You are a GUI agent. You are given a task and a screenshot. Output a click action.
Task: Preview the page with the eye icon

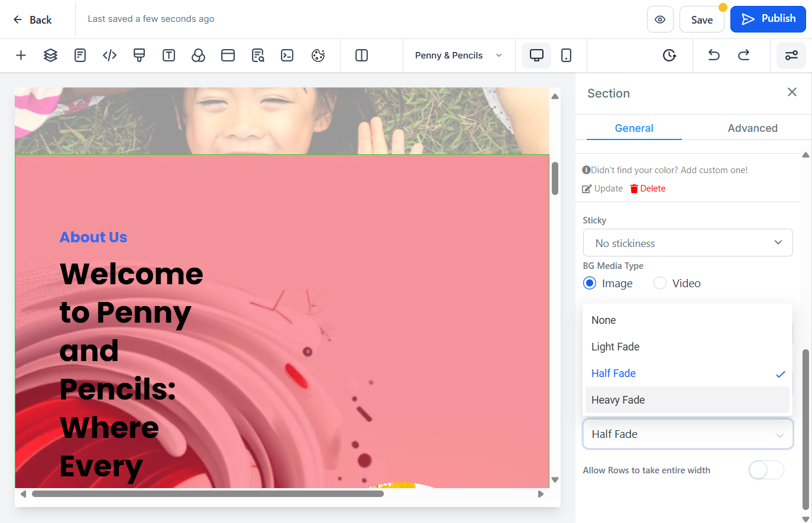coord(660,20)
